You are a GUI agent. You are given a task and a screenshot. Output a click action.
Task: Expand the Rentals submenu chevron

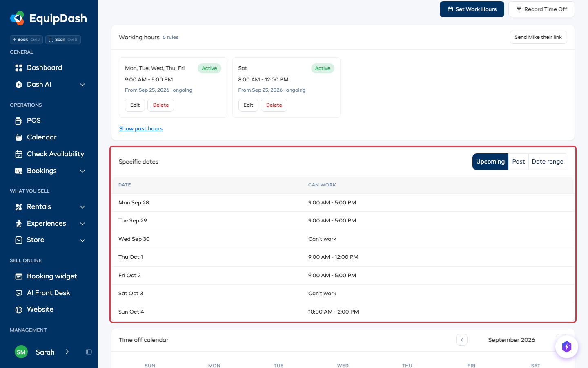coord(82,207)
